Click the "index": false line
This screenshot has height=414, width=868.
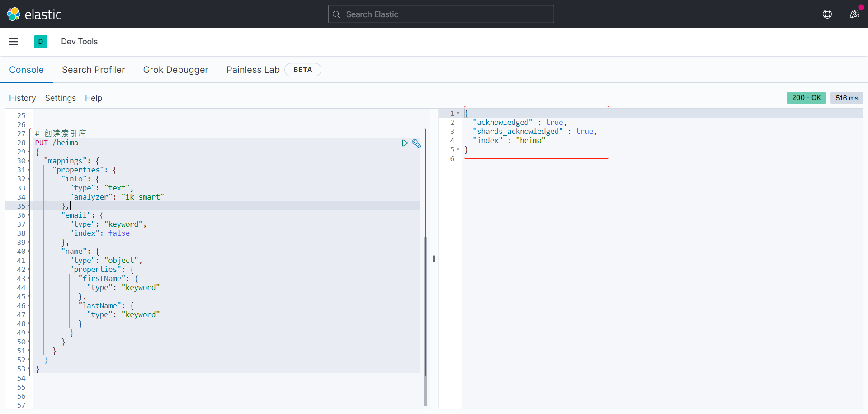(x=100, y=233)
